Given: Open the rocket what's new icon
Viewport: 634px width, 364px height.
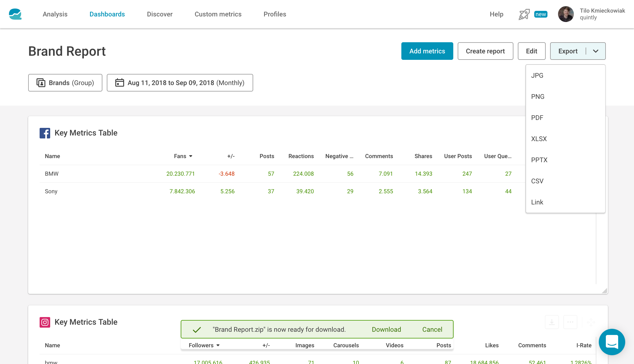Looking at the screenshot, I should click(x=524, y=14).
